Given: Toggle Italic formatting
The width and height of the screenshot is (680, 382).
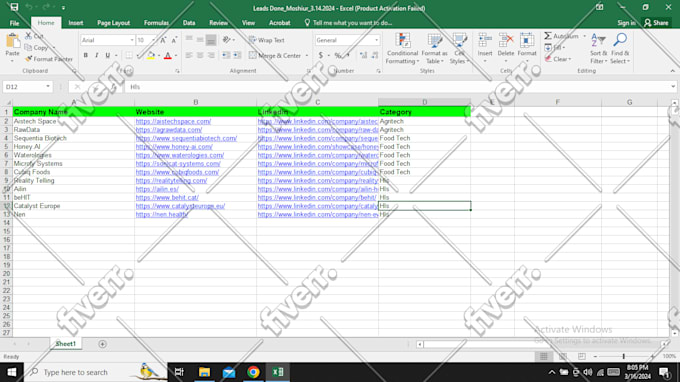Looking at the screenshot, I should (x=96, y=56).
